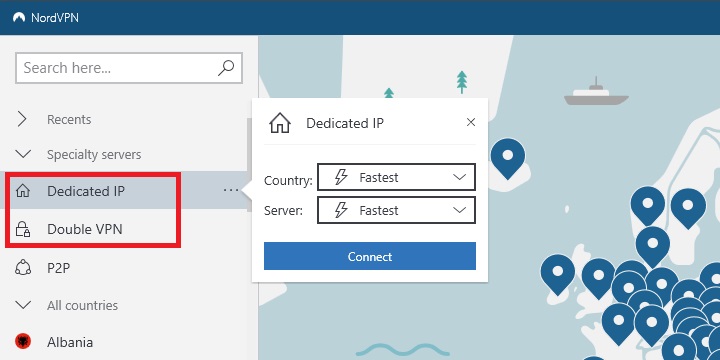Click the Iceland map pin left of the ship
This screenshot has height=360, width=720.
tap(507, 159)
